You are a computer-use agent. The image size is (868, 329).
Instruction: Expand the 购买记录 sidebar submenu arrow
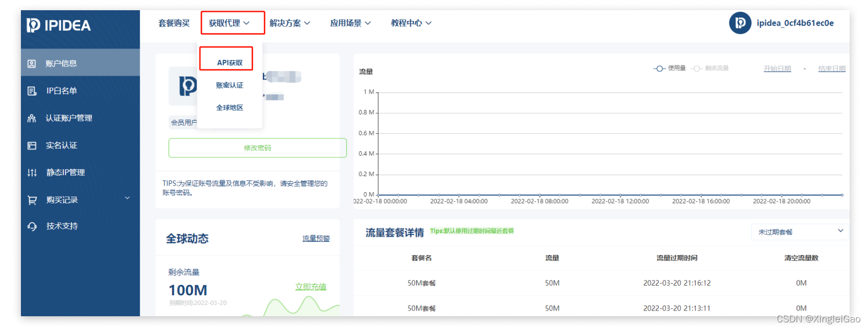[x=128, y=198]
